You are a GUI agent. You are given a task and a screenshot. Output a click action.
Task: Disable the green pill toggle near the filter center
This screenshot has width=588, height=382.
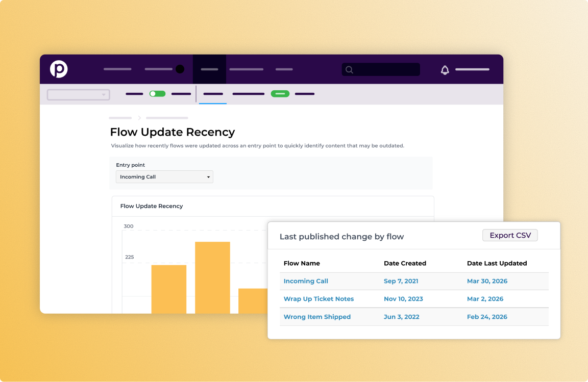pyautogui.click(x=280, y=94)
